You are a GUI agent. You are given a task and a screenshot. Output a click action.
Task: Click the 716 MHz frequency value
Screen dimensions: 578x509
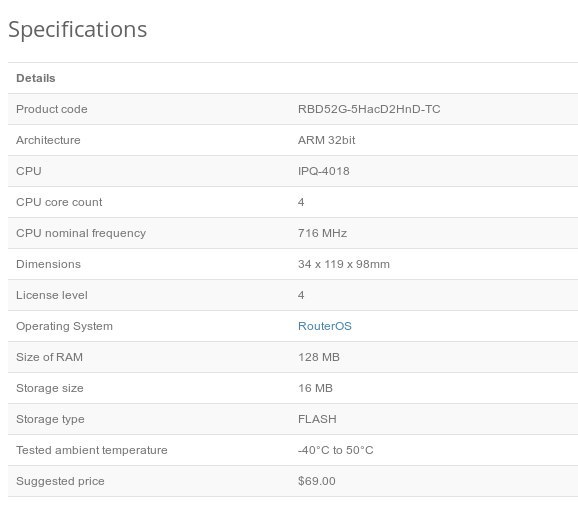click(322, 233)
